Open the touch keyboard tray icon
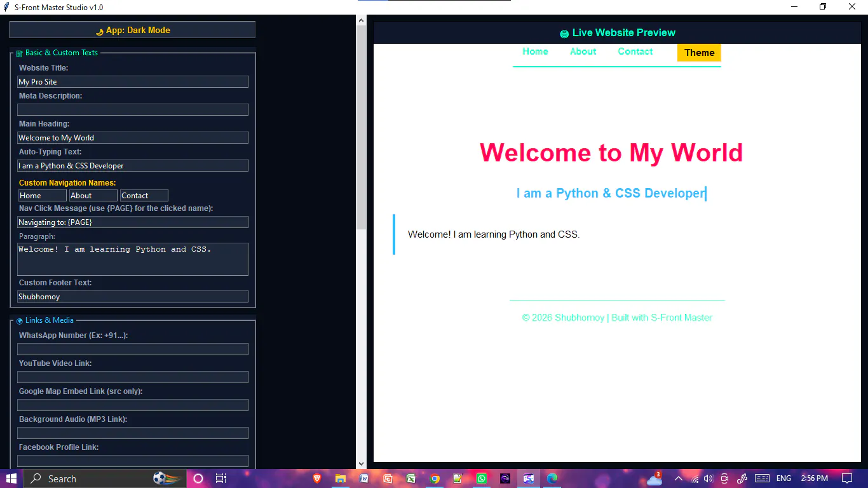The width and height of the screenshot is (868, 488). click(762, 478)
